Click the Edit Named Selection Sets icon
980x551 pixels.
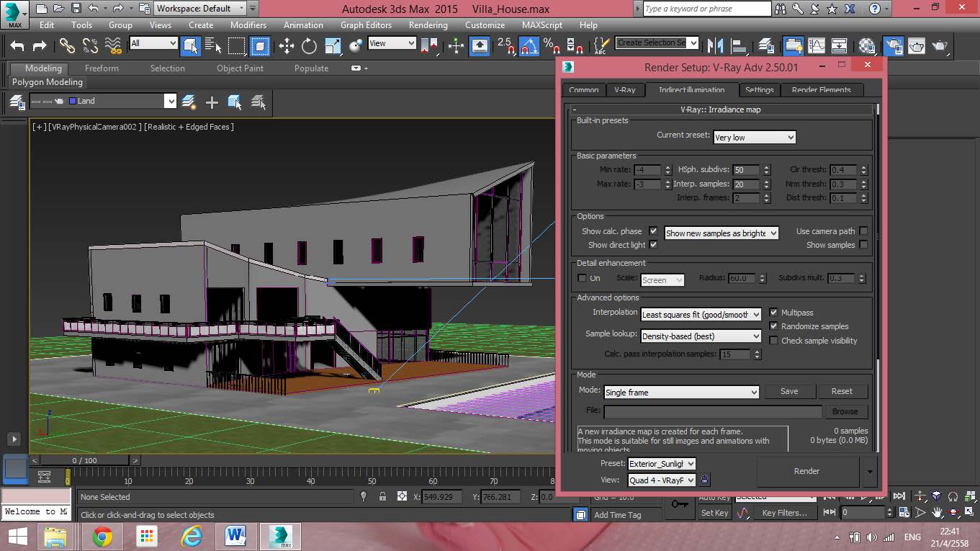(601, 46)
